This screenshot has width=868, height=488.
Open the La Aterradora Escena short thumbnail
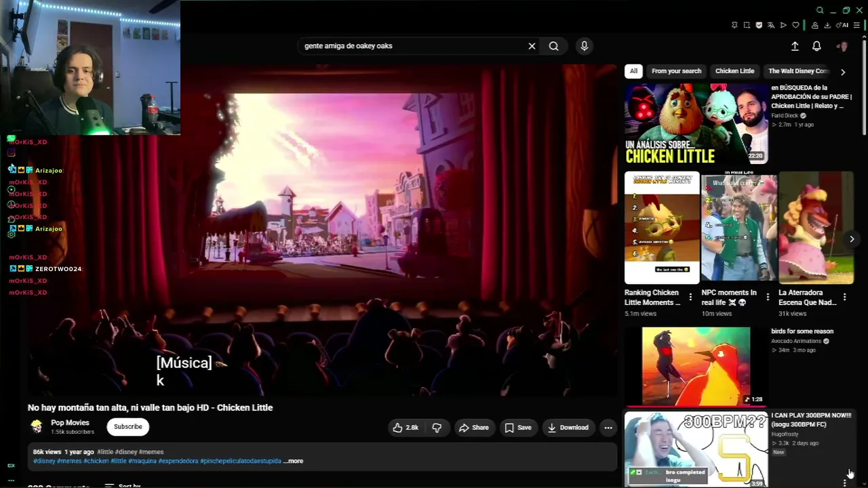click(x=816, y=228)
